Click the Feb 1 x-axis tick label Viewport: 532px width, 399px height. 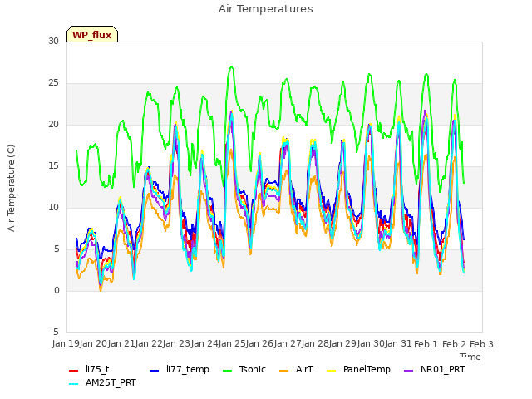pyautogui.click(x=426, y=344)
